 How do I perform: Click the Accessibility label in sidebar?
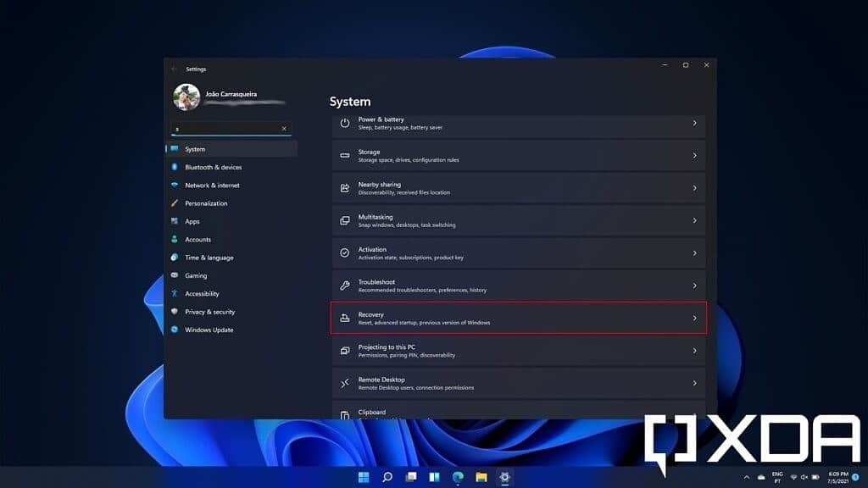click(202, 293)
